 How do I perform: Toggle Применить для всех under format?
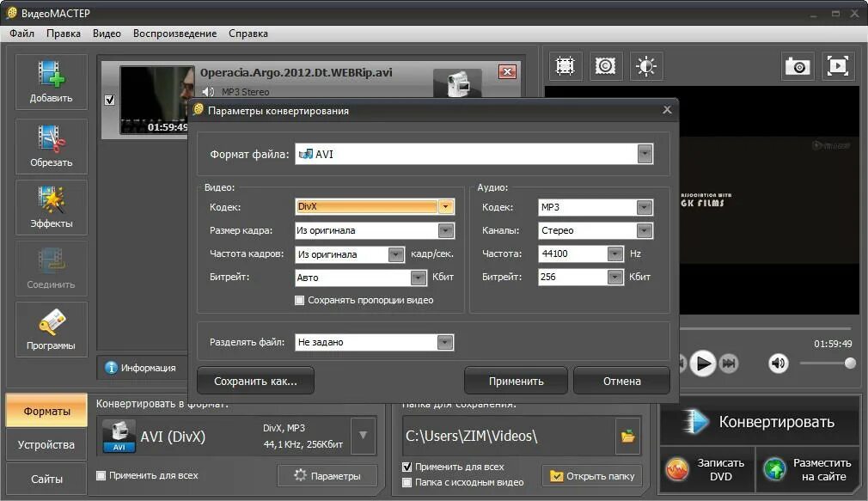point(101,475)
